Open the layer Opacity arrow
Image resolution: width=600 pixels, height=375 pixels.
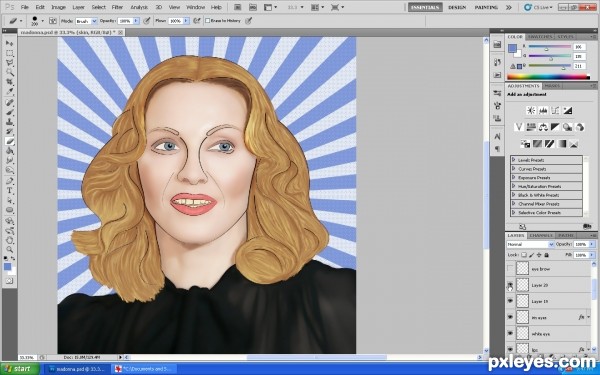(592, 244)
